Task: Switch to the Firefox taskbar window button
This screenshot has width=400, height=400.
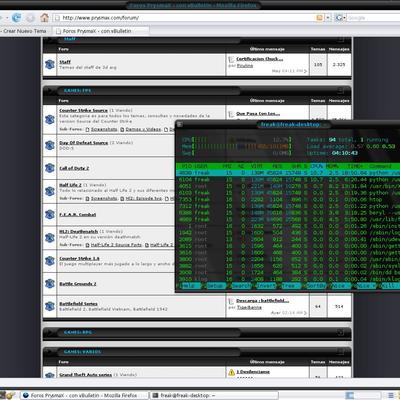Action: point(84,395)
